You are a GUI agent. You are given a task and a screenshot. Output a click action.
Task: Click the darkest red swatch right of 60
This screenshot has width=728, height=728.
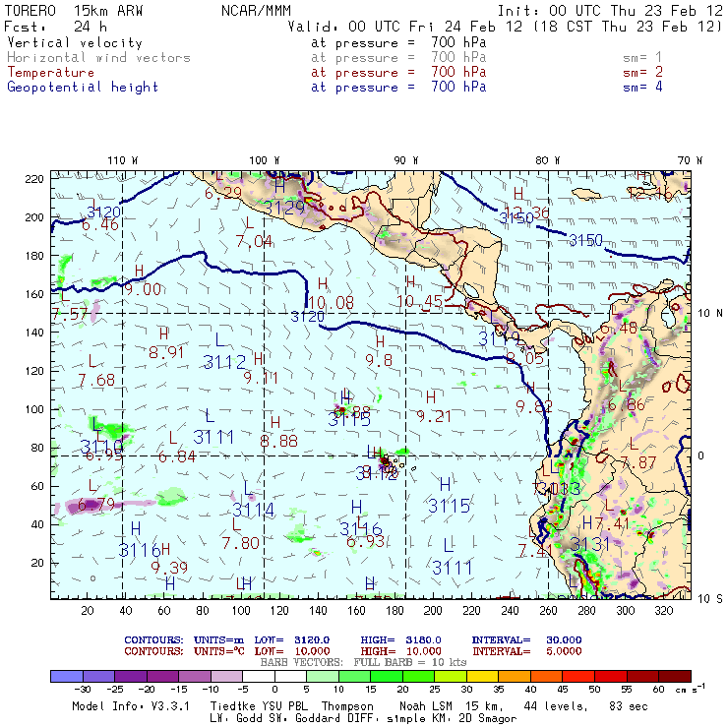pos(675,676)
